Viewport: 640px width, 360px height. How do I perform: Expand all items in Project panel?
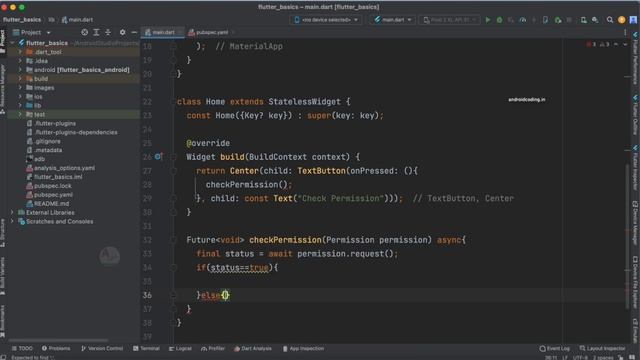click(96, 32)
